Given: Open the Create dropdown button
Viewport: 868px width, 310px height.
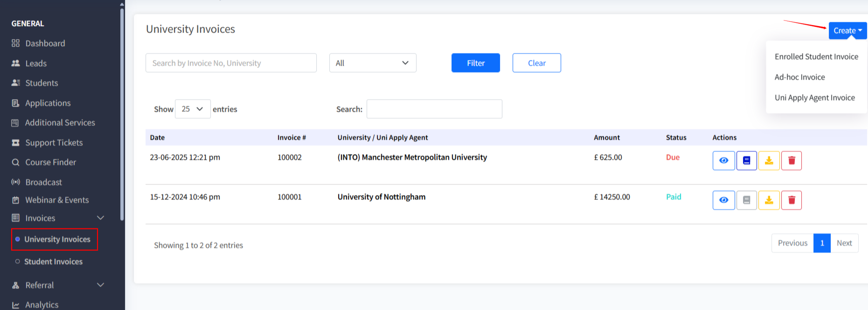Looking at the screenshot, I should pos(847,31).
